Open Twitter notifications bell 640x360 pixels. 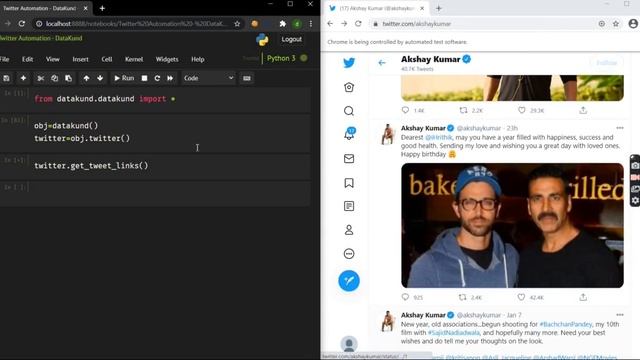click(349, 134)
